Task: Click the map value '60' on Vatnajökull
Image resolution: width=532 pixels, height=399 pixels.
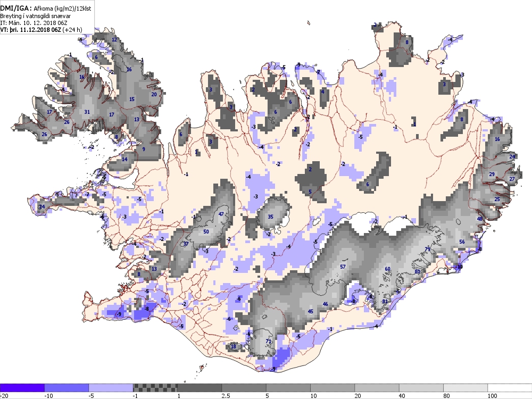Action: (x=387, y=269)
